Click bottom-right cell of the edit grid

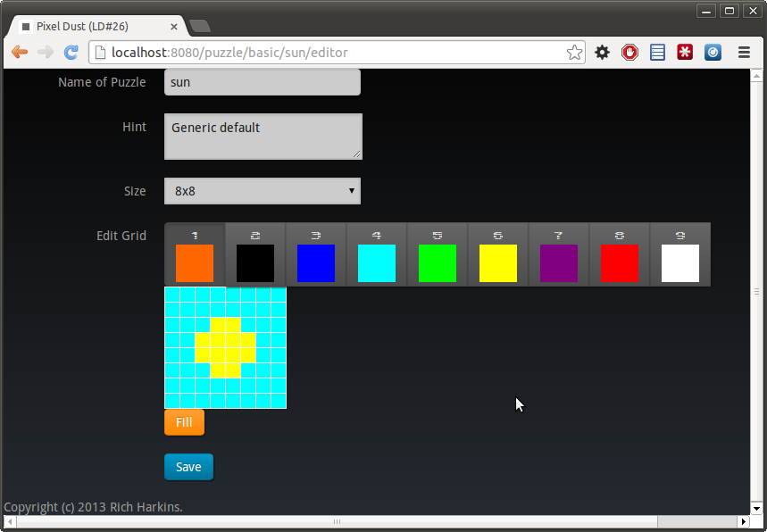tap(279, 401)
